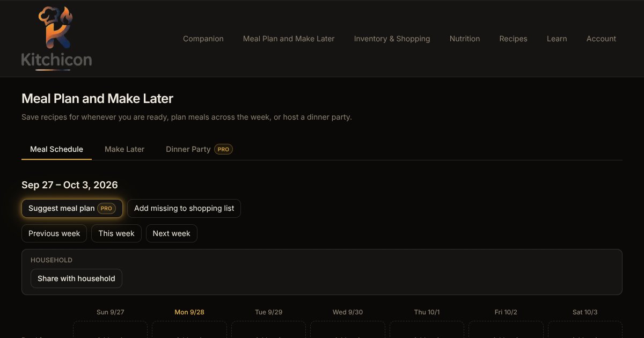The width and height of the screenshot is (644, 338).
Task: Select the Fri 10/2 column header
Action: coord(506,312)
